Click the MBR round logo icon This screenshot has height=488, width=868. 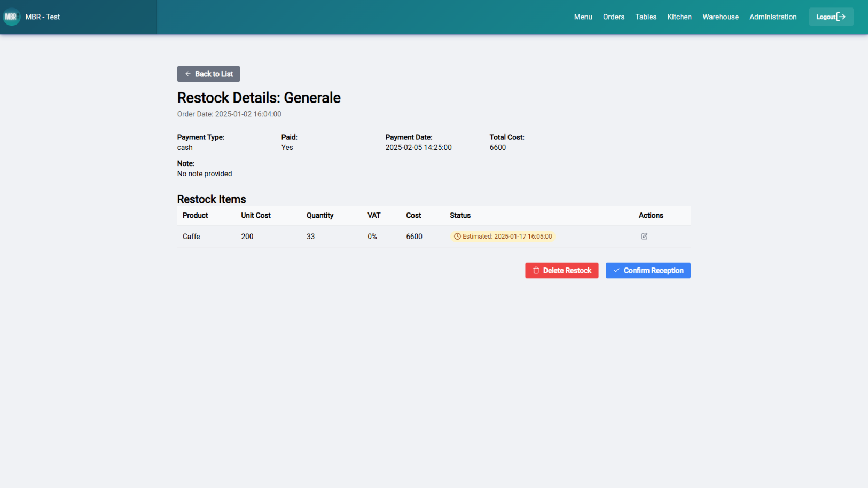tap(11, 17)
